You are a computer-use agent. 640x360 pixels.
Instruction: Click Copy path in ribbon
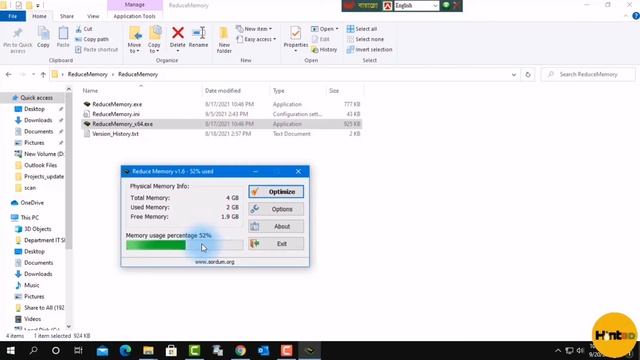[92, 39]
